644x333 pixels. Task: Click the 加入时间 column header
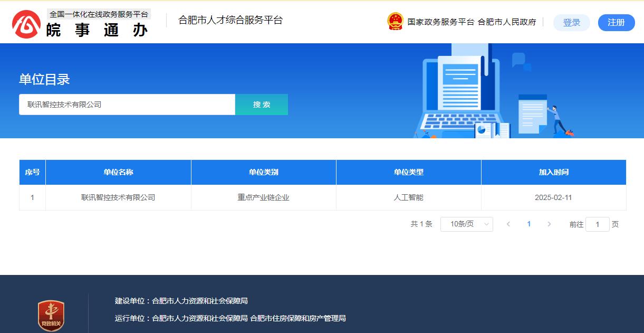click(x=553, y=173)
